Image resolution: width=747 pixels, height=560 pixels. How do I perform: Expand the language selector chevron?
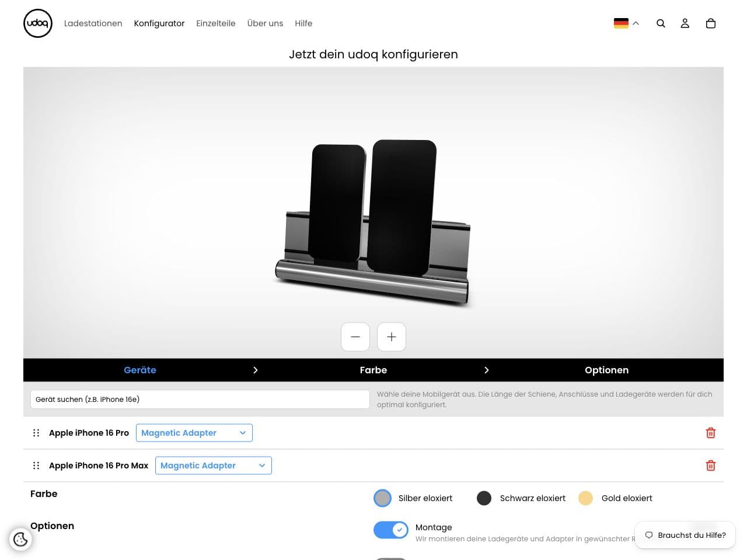[636, 23]
